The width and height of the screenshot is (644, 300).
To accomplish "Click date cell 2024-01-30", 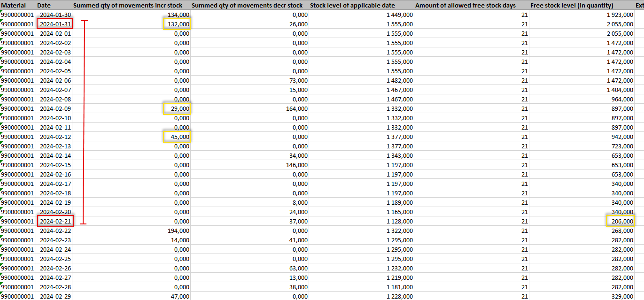I will (x=54, y=15).
